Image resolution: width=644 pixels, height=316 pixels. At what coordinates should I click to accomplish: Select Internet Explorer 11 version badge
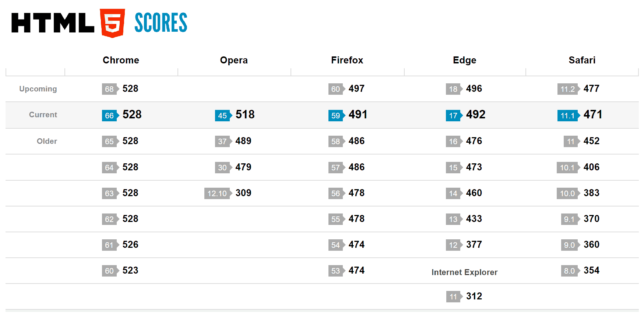click(x=454, y=296)
